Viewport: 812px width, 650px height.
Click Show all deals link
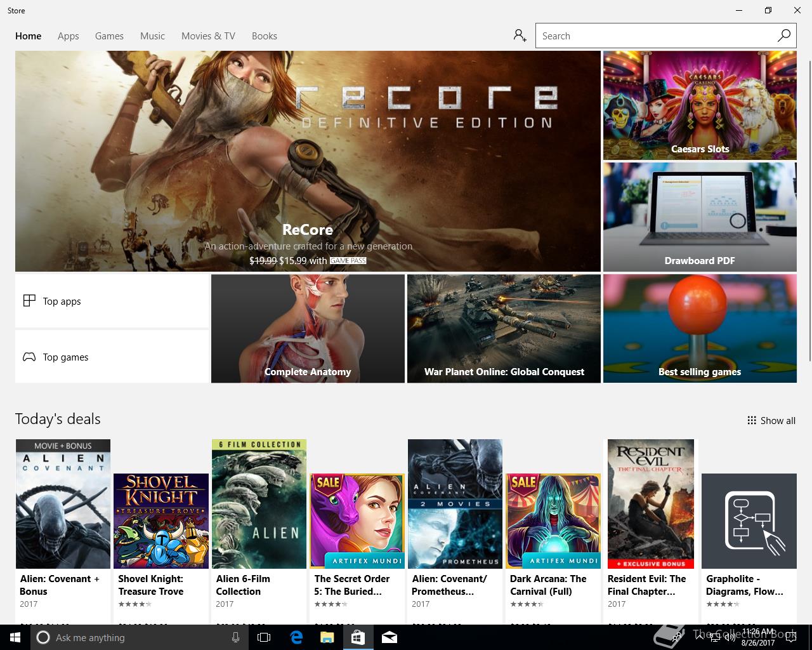coord(771,420)
